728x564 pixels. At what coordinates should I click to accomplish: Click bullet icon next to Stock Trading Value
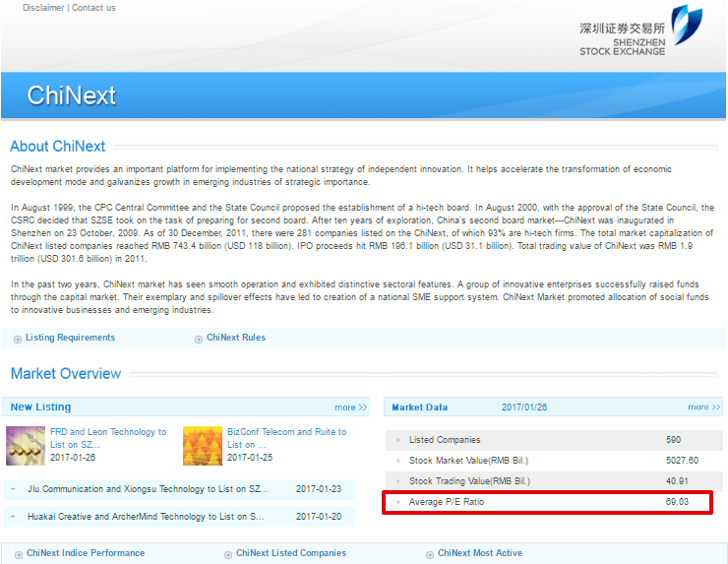click(397, 481)
